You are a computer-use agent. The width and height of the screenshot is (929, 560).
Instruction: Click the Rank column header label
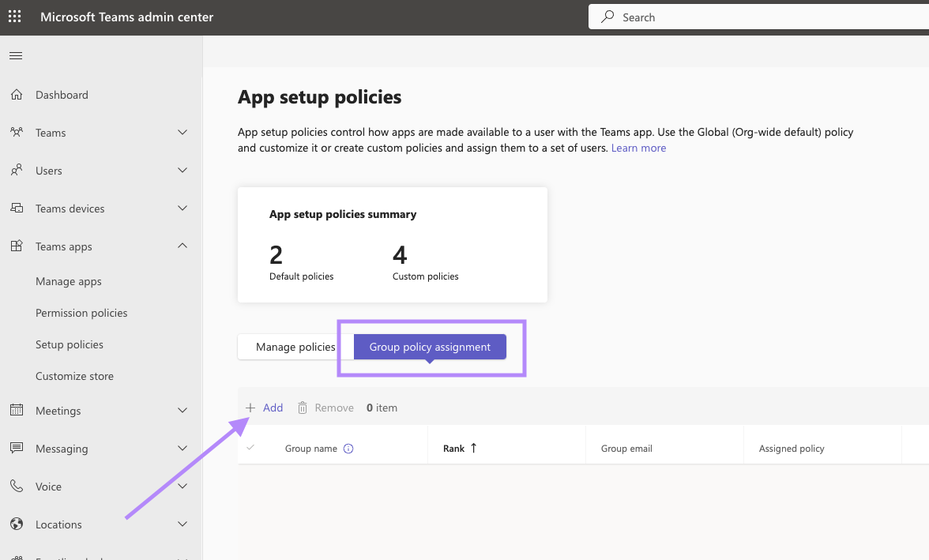[x=453, y=449]
